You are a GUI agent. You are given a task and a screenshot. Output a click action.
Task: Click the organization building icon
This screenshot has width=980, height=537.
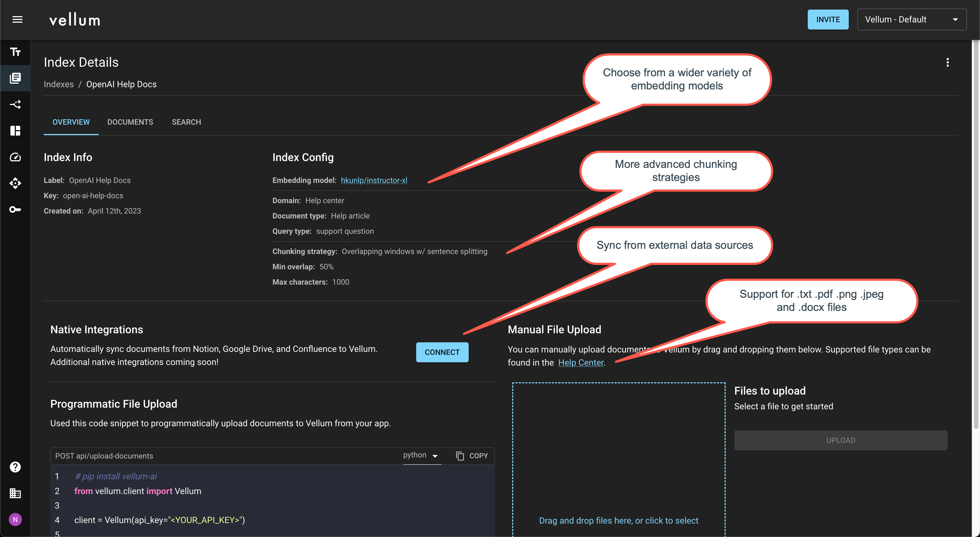click(15, 493)
